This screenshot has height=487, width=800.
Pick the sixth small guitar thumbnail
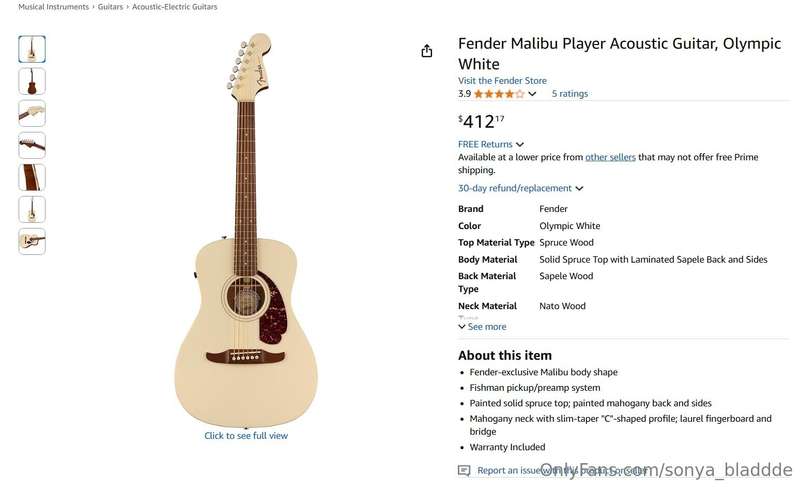point(32,210)
